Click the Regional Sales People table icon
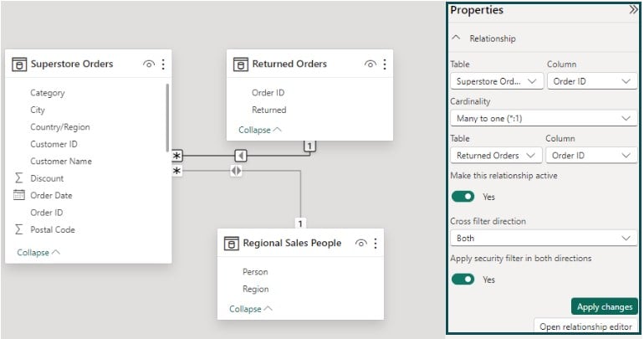This screenshot has width=644, height=339. [x=231, y=244]
